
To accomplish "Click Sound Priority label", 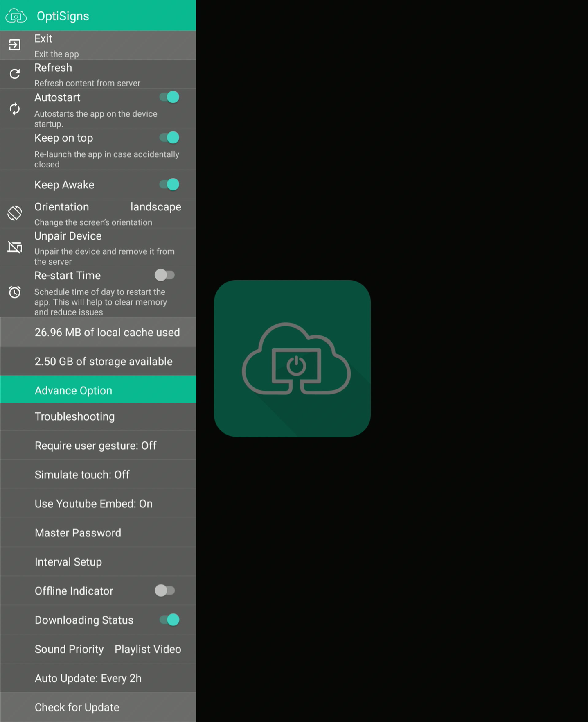I will [69, 649].
